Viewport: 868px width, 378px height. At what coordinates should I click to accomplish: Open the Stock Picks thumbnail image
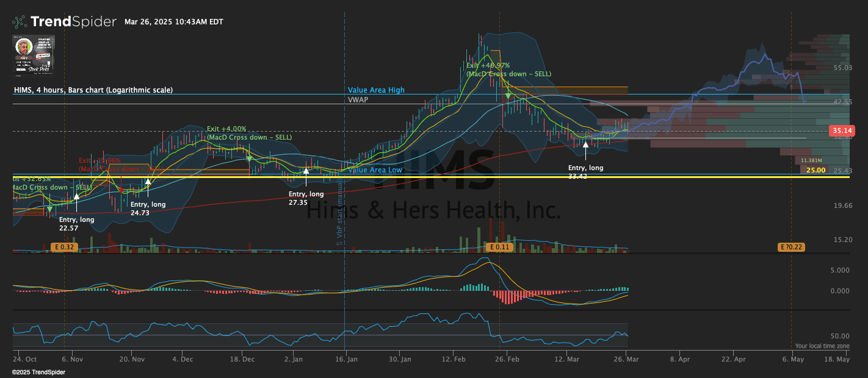coord(34,55)
